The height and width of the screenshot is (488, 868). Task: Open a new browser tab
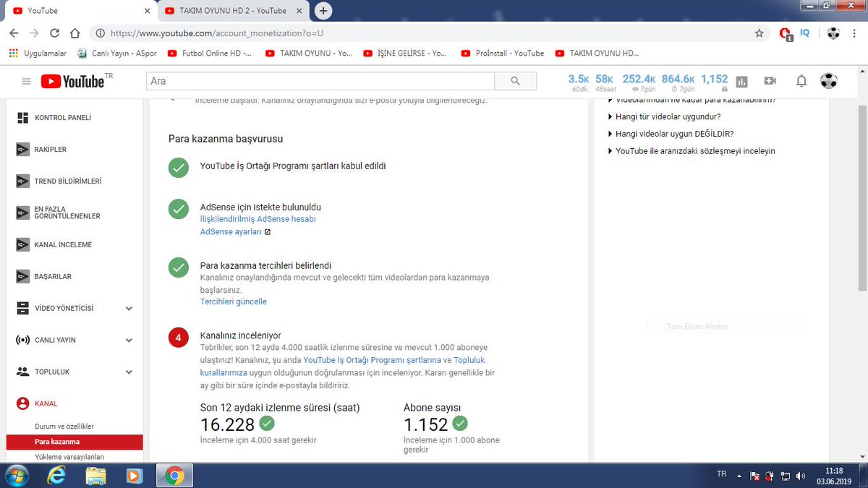(324, 11)
